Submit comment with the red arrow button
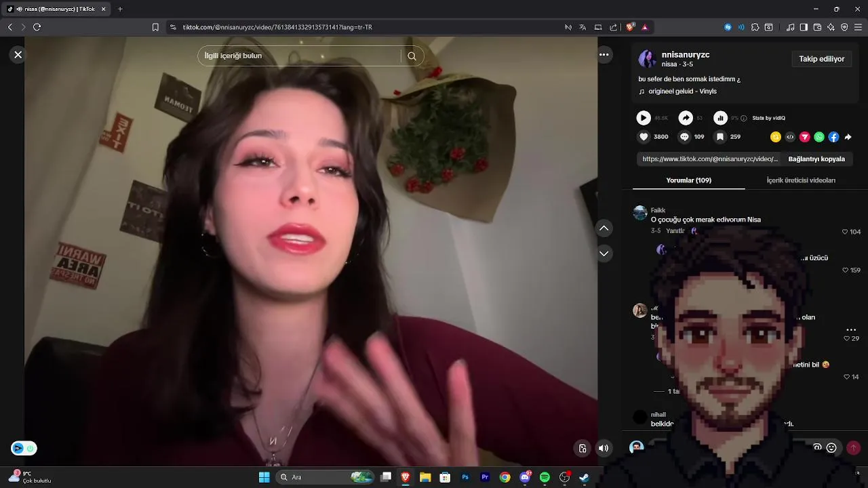Image resolution: width=868 pixels, height=488 pixels. point(853,447)
